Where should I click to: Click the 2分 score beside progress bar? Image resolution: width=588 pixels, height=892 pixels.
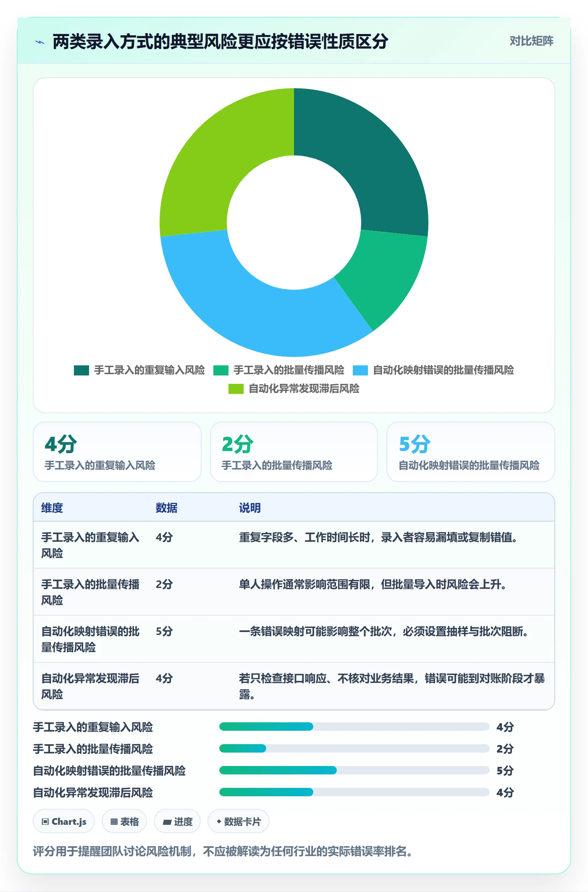pos(505,749)
